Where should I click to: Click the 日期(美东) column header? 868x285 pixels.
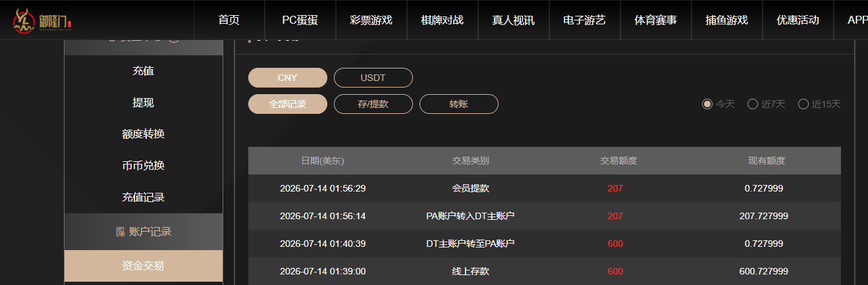323,161
